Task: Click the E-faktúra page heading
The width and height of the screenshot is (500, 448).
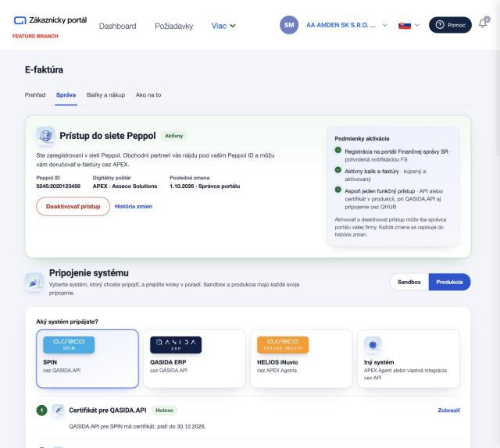Action: [44, 69]
